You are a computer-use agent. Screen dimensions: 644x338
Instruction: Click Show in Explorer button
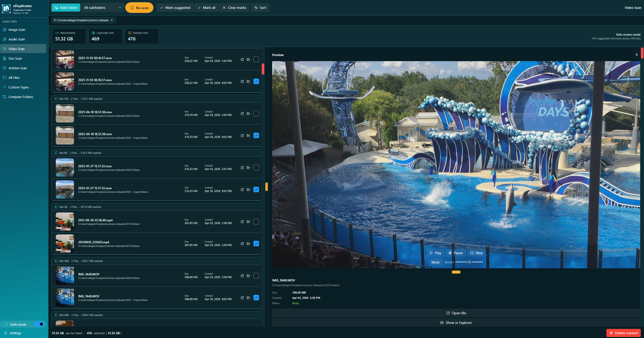point(456,323)
